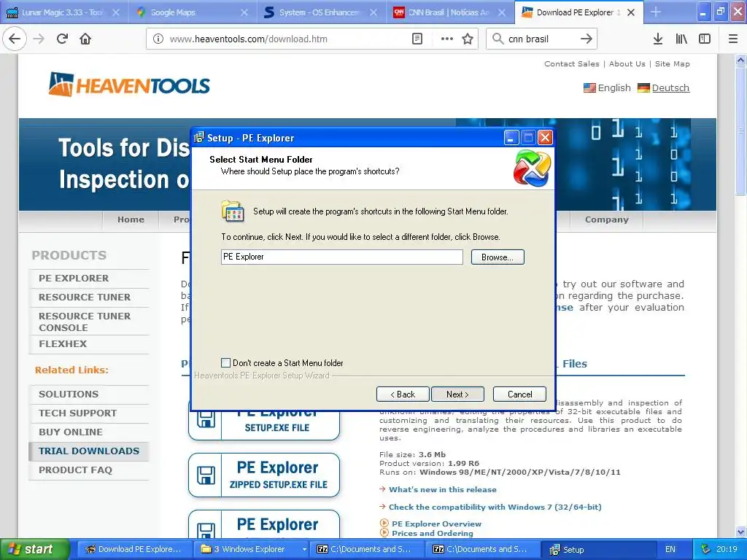
Task: Reload the page with the refresh icon
Action: pos(62,39)
